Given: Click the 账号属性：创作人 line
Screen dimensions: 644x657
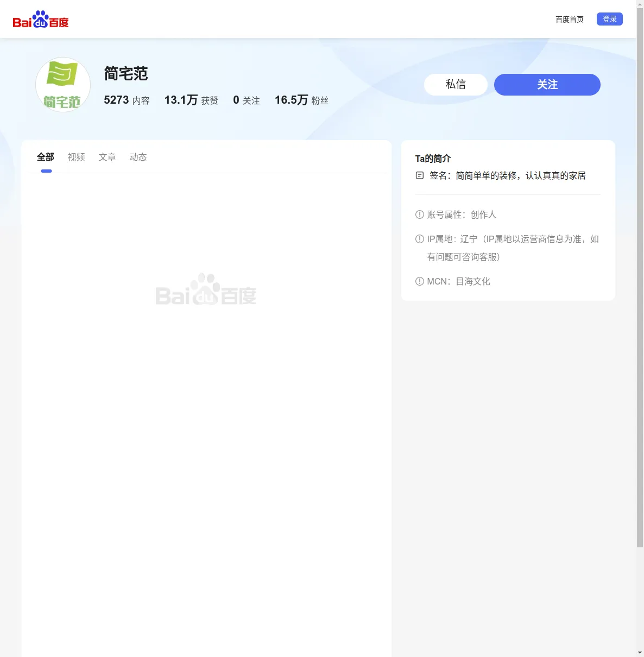Looking at the screenshot, I should click(x=462, y=214).
